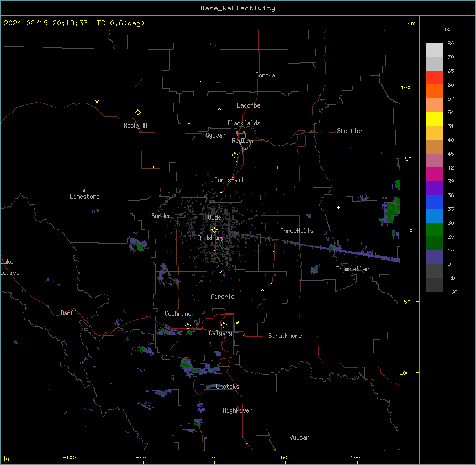The height and width of the screenshot is (465, 476).
Task: Click the green radar echo west of Sundre
Action: [x=139, y=244]
